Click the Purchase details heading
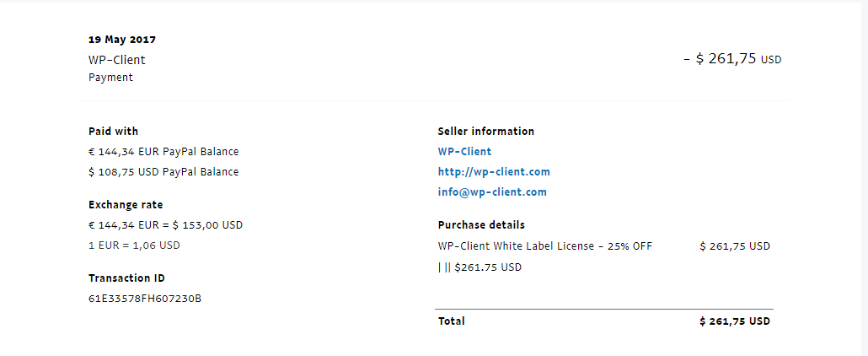The width and height of the screenshot is (868, 356). click(481, 225)
